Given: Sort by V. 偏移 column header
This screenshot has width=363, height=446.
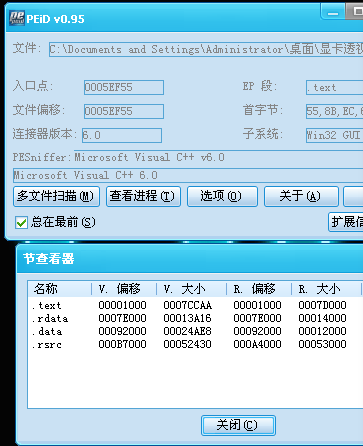Looking at the screenshot, I should 124,289.
